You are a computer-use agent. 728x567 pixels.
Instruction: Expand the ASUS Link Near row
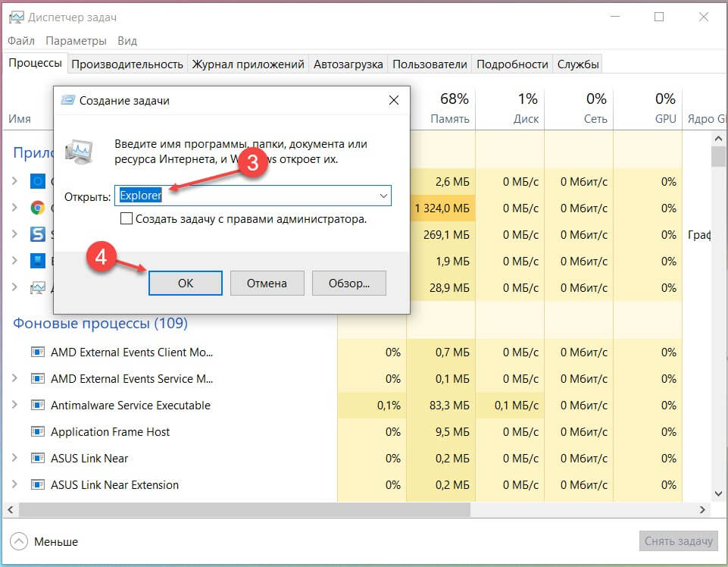point(14,457)
